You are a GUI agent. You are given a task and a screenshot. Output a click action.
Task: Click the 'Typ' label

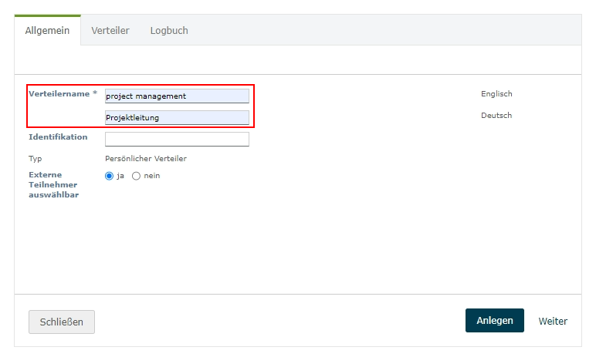[x=36, y=159]
